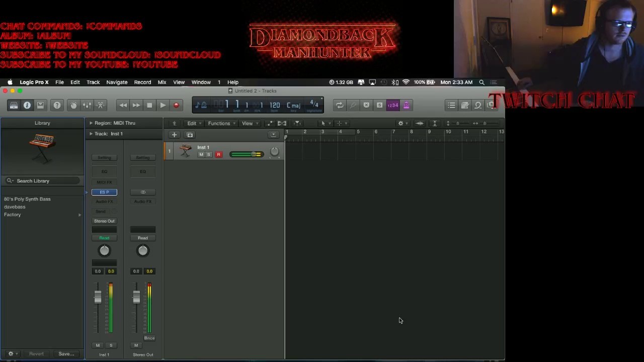Open the tracks area Edit menu
Screen dimensions: 644x362
[194, 123]
